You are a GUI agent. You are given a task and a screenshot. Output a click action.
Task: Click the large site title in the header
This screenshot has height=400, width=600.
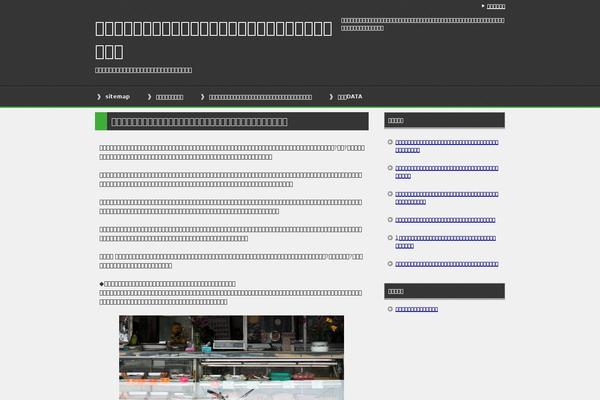tap(214, 40)
